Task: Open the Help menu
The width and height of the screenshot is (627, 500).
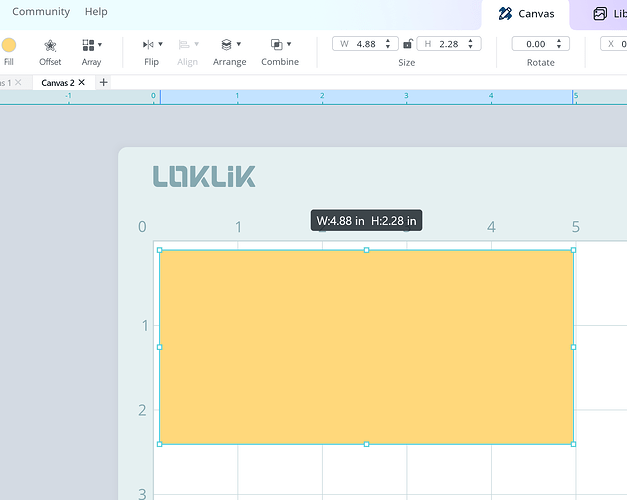Action: [96, 12]
